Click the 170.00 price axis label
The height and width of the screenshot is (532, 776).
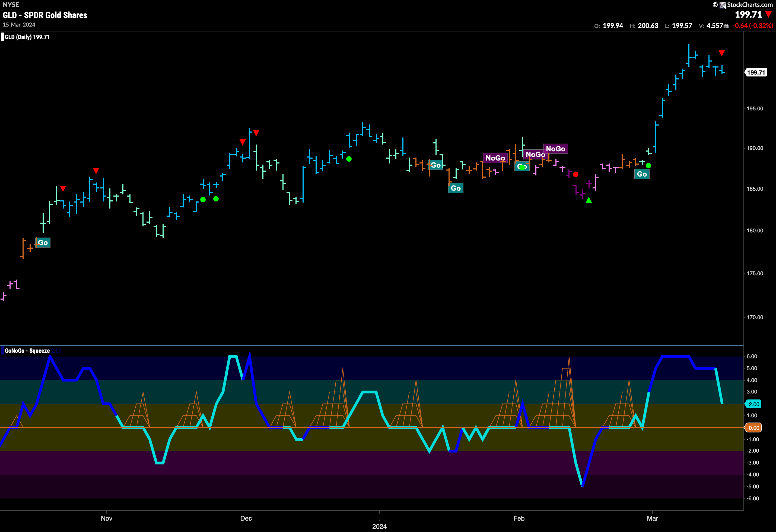755,318
